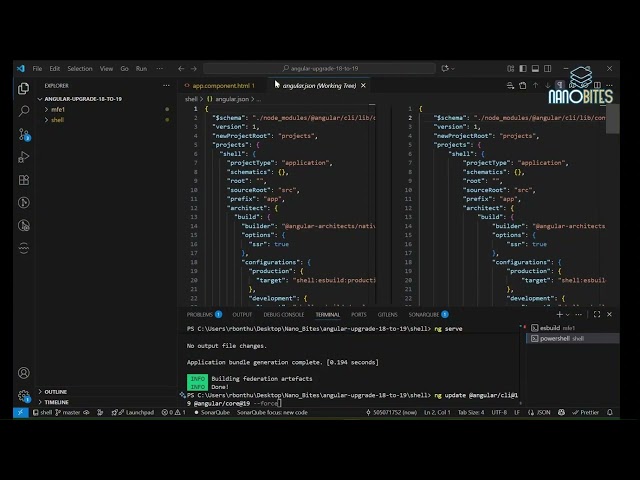Expand the TIMELINE section
The height and width of the screenshot is (480, 640).
(x=106, y=402)
